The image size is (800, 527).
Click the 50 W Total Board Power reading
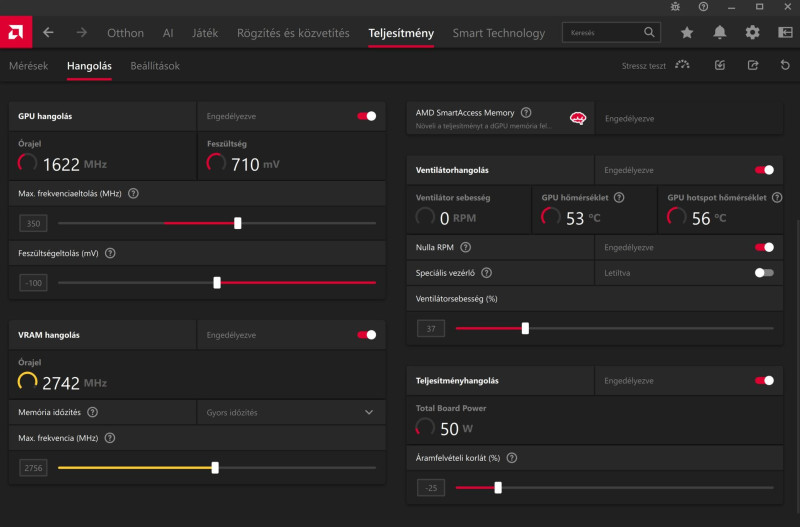click(x=456, y=429)
